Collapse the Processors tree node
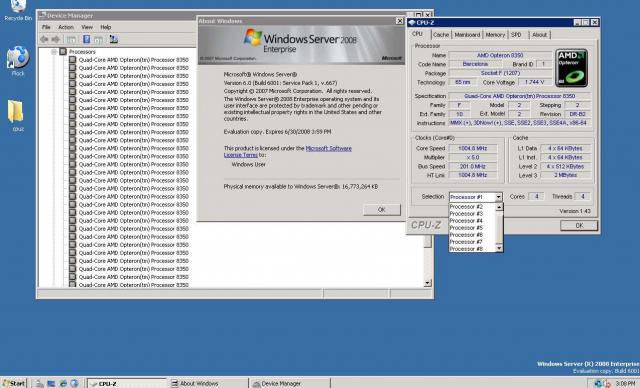This screenshot has width=640, height=388. [x=54, y=52]
